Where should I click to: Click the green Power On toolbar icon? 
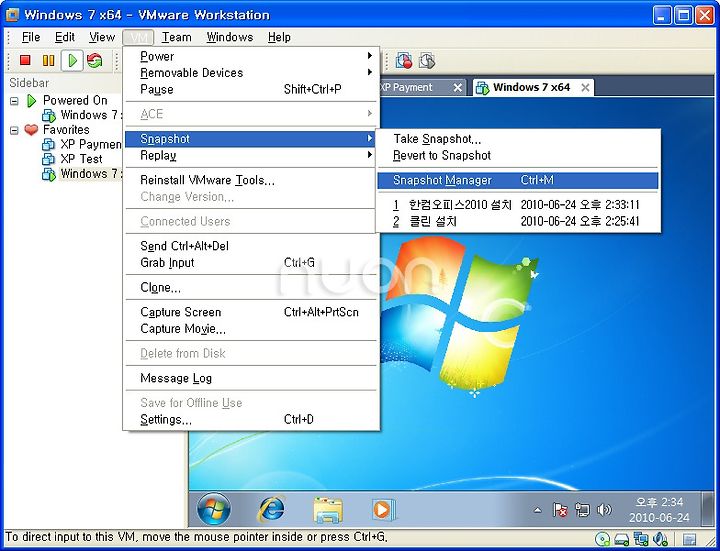[72, 60]
